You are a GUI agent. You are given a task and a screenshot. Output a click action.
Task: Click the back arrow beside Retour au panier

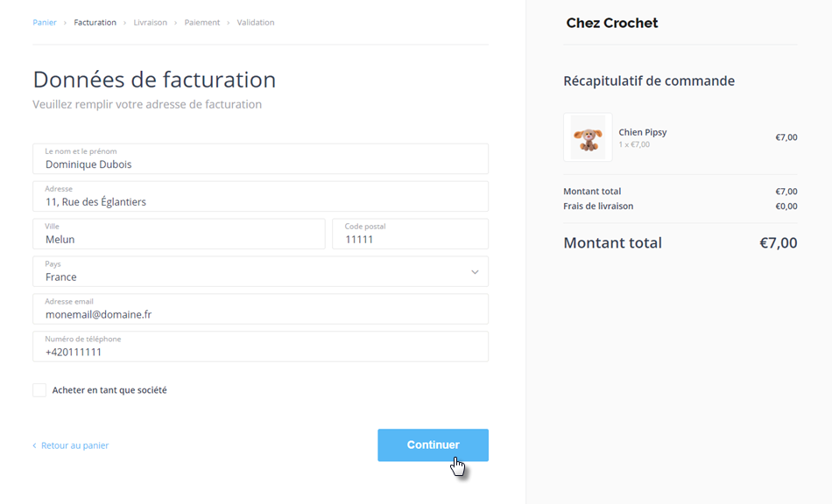(x=35, y=445)
